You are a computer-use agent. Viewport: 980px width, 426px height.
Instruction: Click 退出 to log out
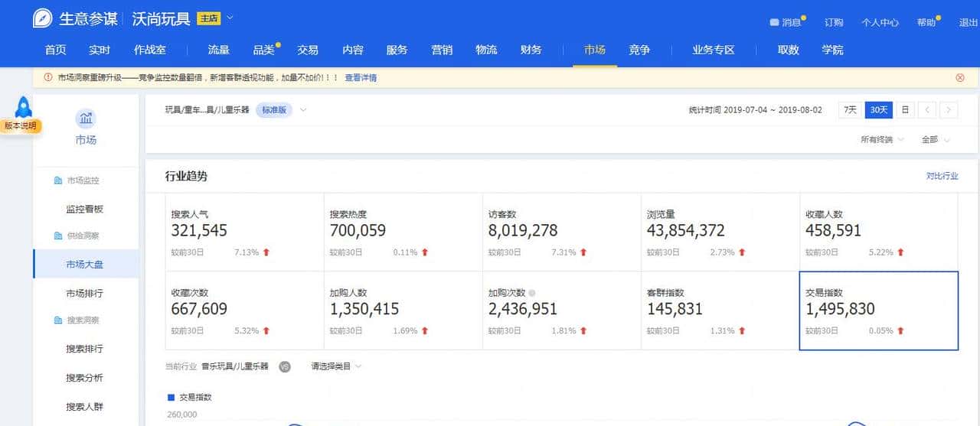969,23
